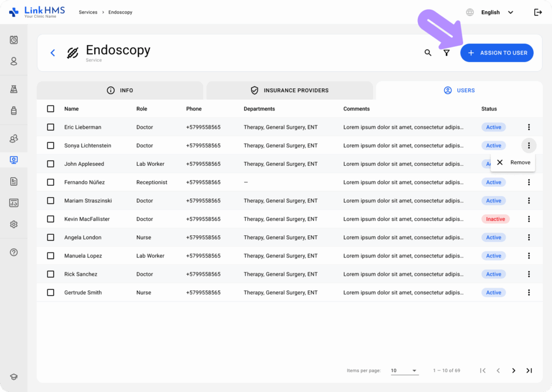Open the filter icon next to search
Image resolution: width=552 pixels, height=392 pixels.
coord(446,53)
